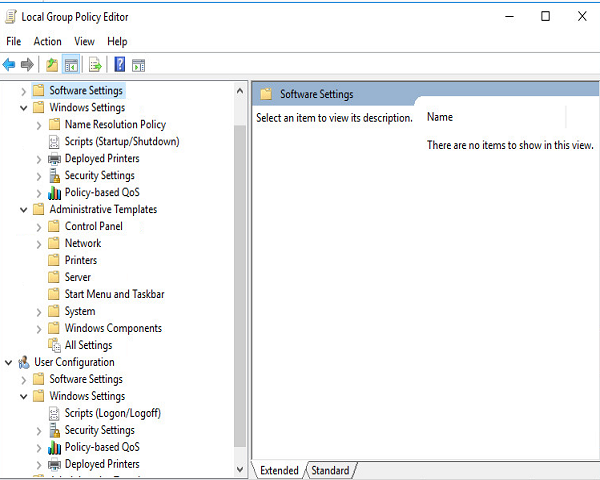Open the File menu
This screenshot has height=480, width=600.
13,41
